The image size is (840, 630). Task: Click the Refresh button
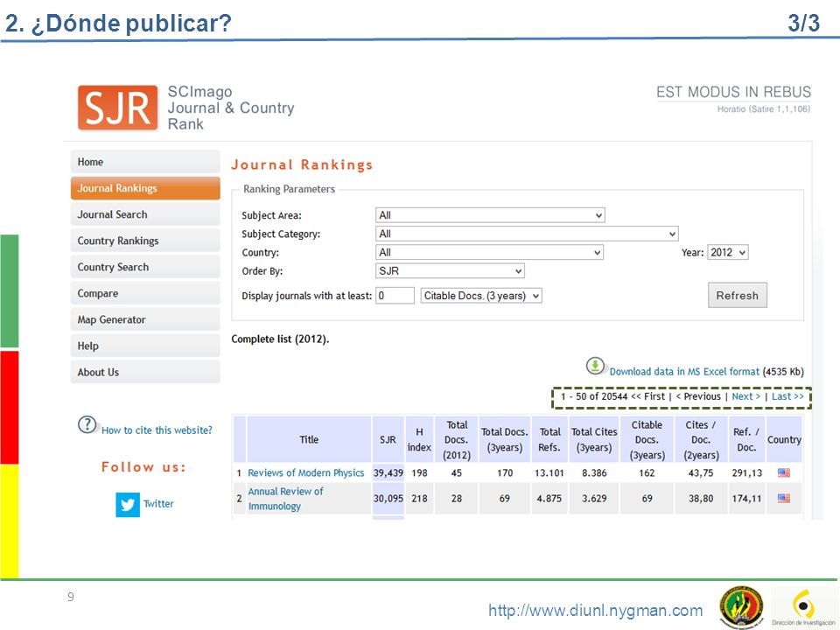tap(737, 295)
